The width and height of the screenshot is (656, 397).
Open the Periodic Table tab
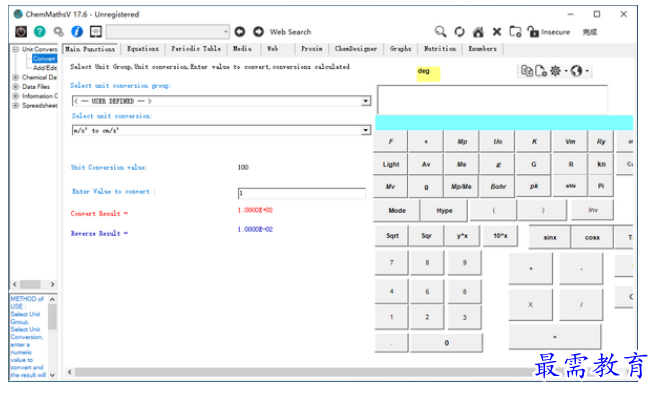(x=196, y=49)
